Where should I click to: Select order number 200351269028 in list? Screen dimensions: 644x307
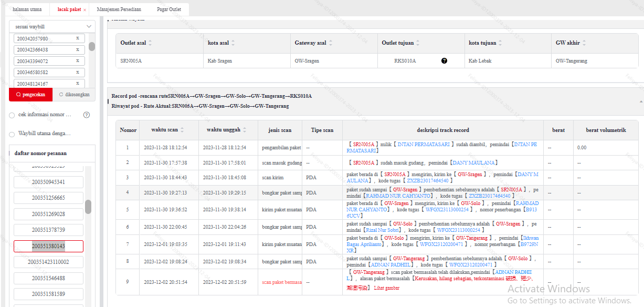48,214
